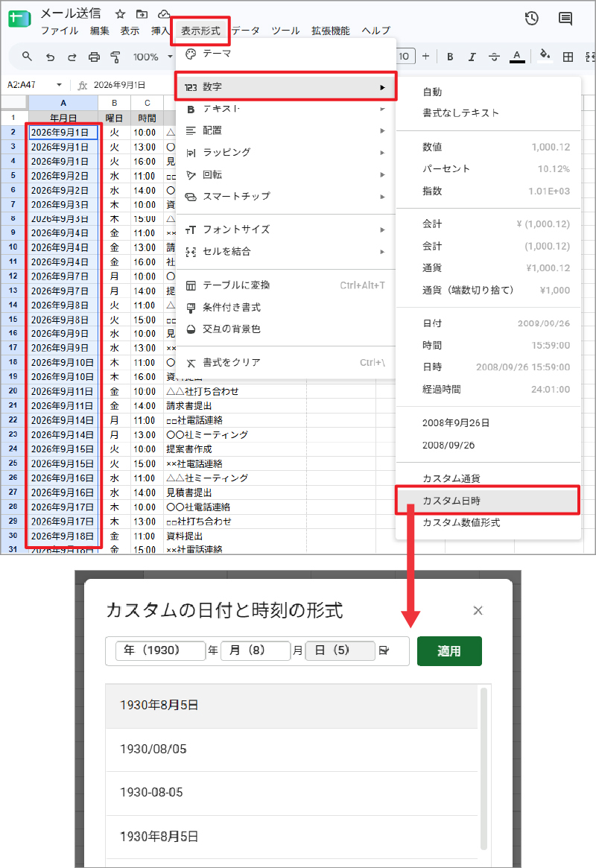Open the fill color picker
596x868 pixels.
click(545, 55)
